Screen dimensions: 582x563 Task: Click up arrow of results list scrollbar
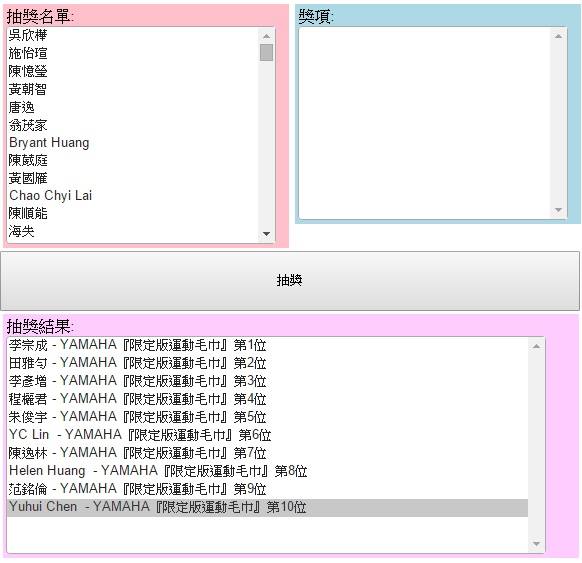pyautogui.click(x=536, y=346)
